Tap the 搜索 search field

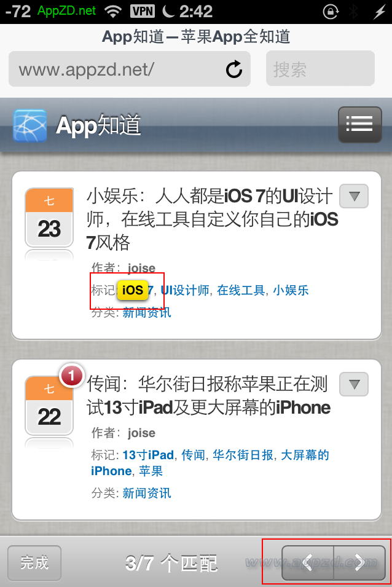320,69
